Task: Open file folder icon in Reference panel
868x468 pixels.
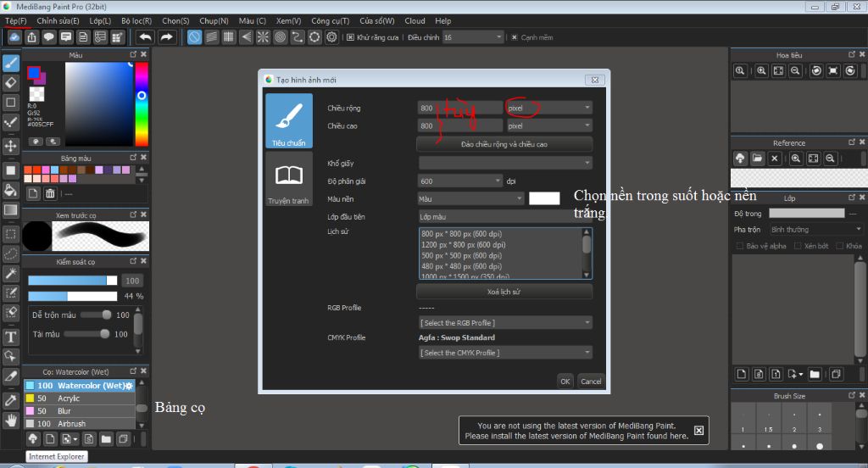Action: point(757,159)
